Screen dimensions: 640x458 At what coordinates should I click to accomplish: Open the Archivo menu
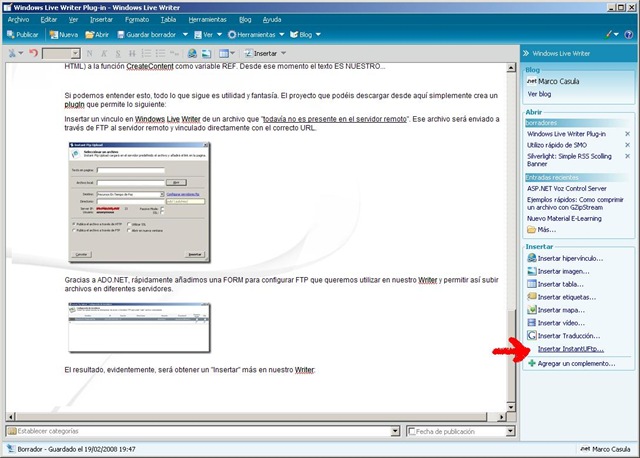point(18,20)
